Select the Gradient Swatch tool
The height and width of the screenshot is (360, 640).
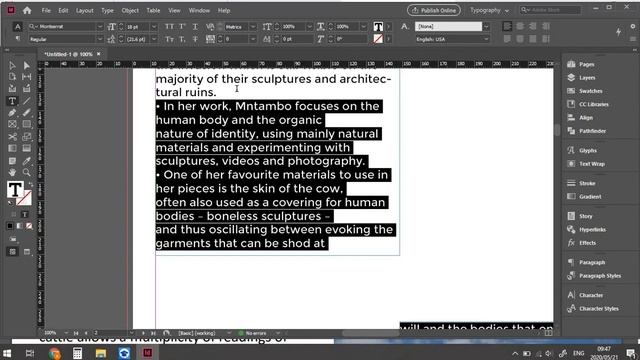[x=12, y=148]
